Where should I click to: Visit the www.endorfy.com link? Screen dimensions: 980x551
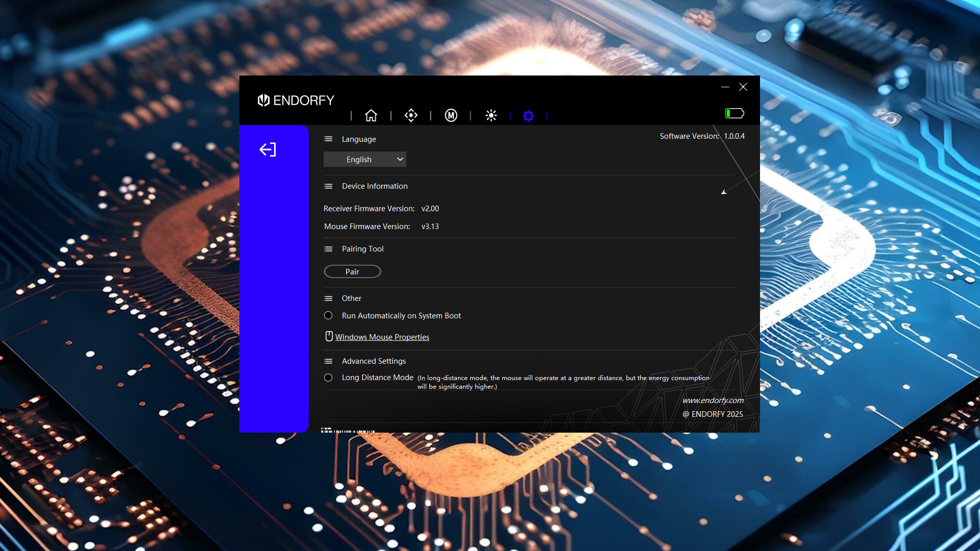713,400
